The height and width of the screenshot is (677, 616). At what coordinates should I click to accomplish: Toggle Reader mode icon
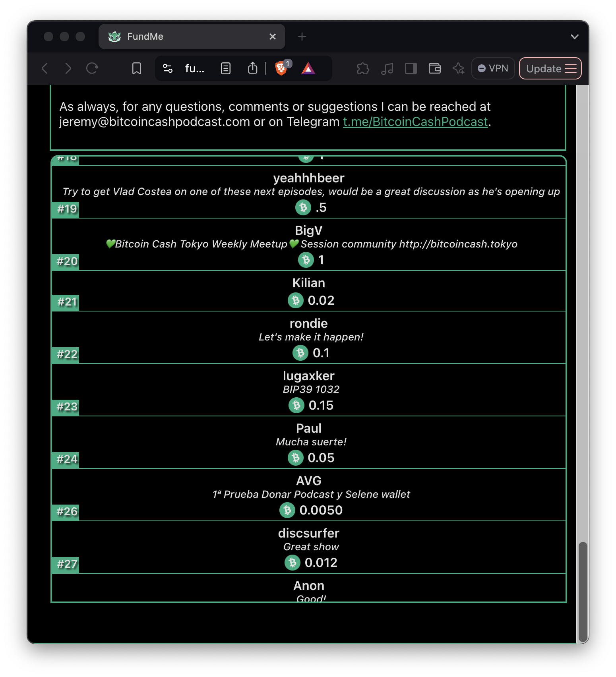pos(225,69)
